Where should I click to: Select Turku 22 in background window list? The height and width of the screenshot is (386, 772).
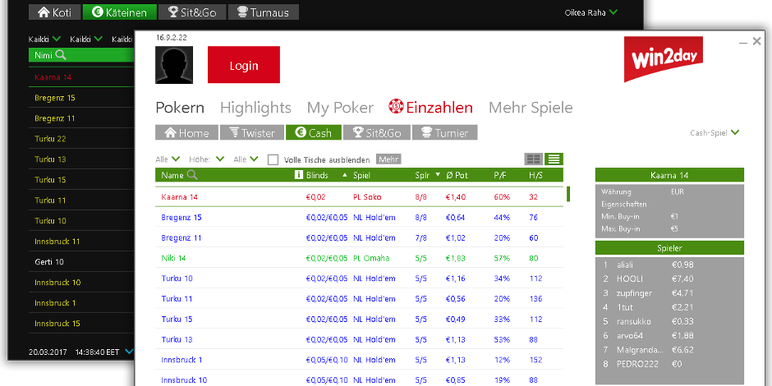click(x=81, y=139)
